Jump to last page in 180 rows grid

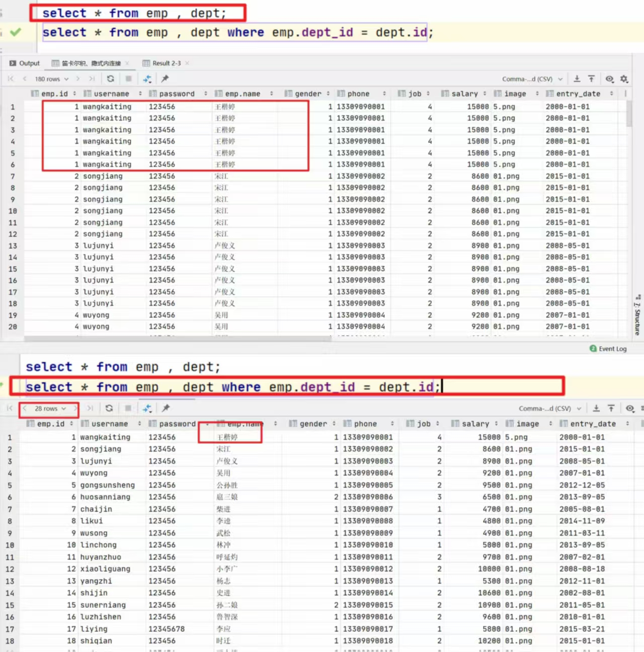coord(92,78)
